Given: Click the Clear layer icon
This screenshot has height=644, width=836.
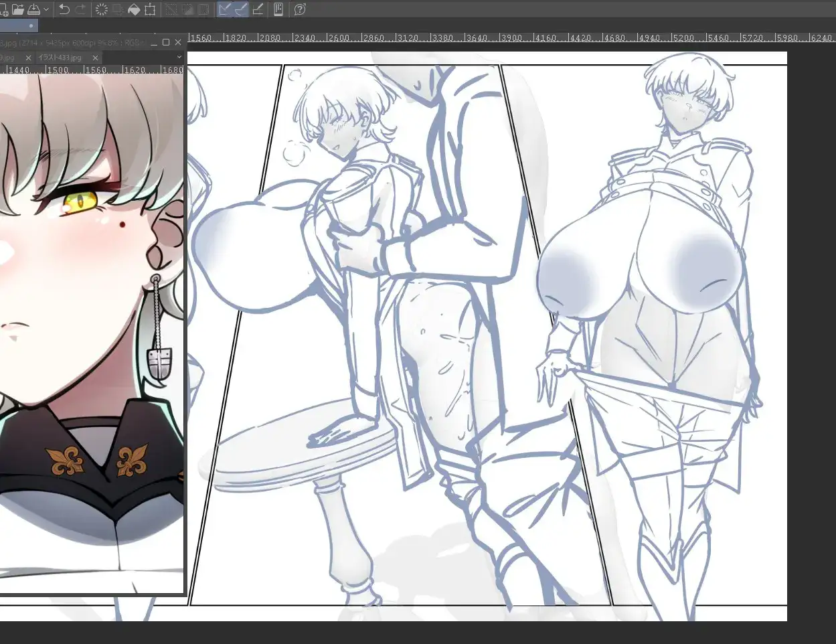Looking at the screenshot, I should click(x=102, y=9).
